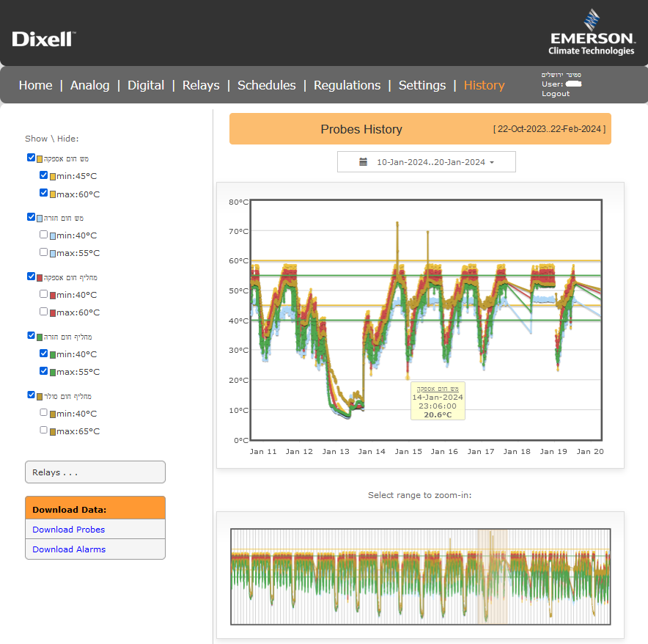648x644 pixels.
Task: Enable light blue max:55°C checkbox
Action: 43,252
